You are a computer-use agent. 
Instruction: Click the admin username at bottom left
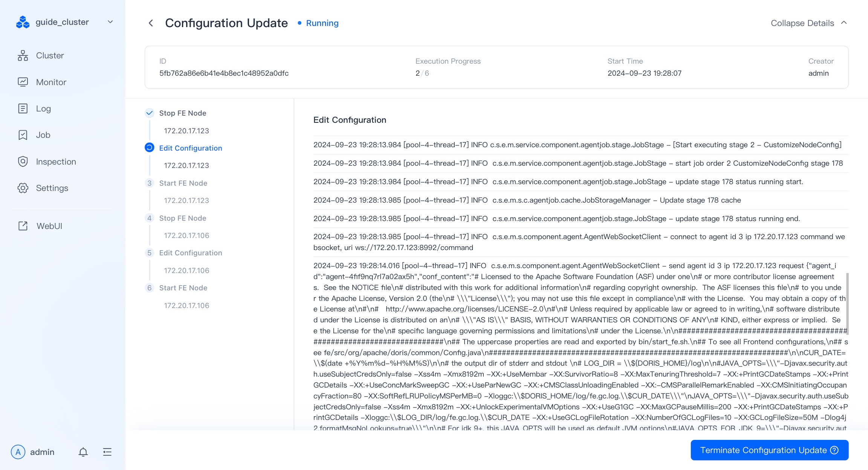(42, 452)
